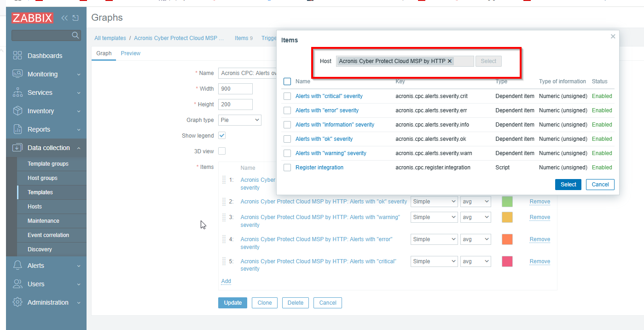
Task: Check the "warning" severity item checkbox in dialog
Action: coord(287,153)
